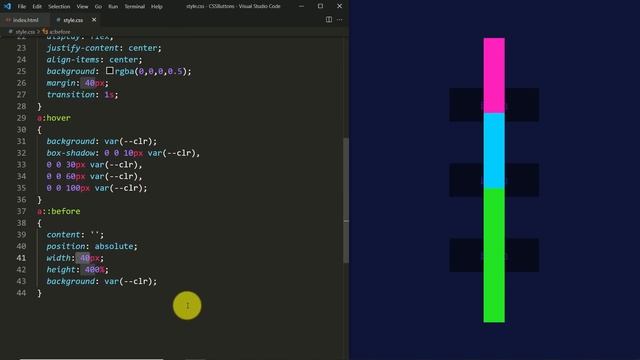Open the Help menu
640x360 pixels.
(157, 7)
